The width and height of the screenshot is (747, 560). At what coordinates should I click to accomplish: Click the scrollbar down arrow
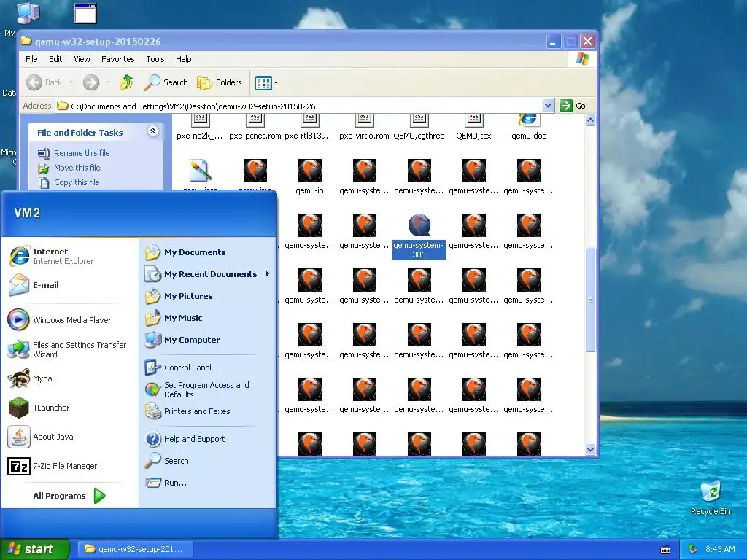(x=590, y=449)
